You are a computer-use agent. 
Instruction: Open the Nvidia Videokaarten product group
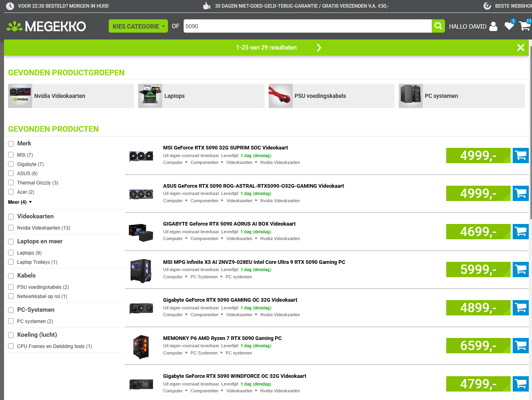pyautogui.click(x=71, y=96)
